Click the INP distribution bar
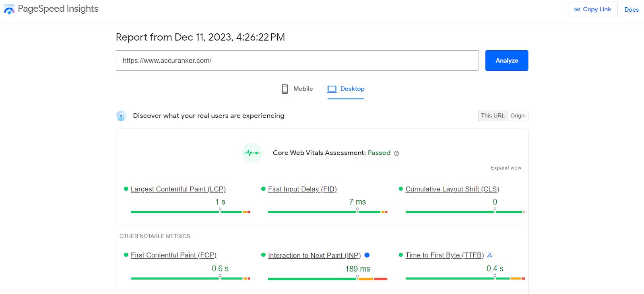The height and width of the screenshot is (294, 644). pyautogui.click(x=328, y=279)
